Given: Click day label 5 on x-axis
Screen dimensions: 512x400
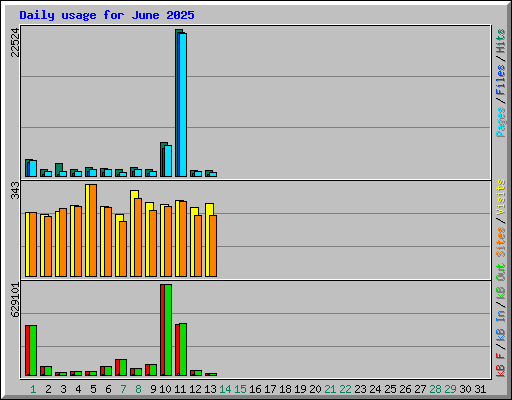Looking at the screenshot, I should 93,389.
